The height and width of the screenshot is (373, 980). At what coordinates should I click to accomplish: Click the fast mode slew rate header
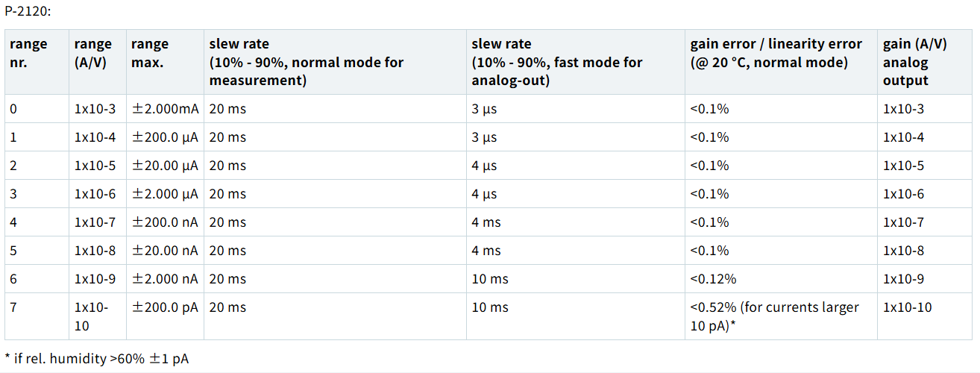coord(556,62)
